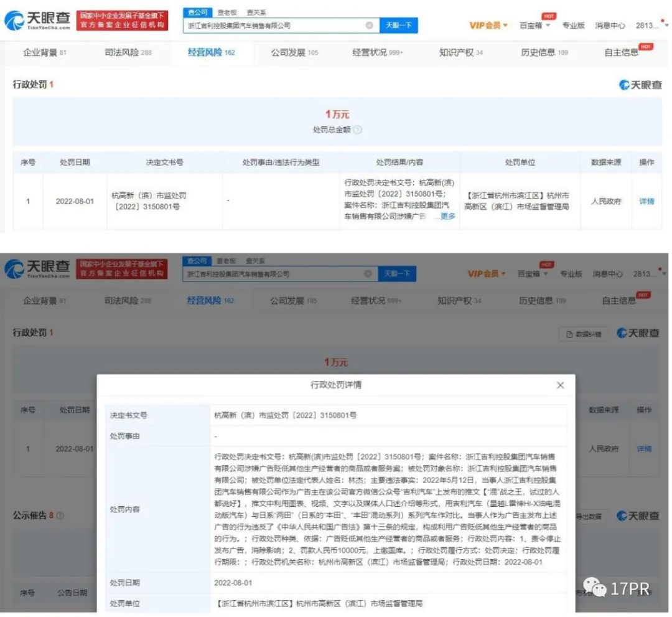Image resolution: width=672 pixels, height=617 pixels.
Task: Open the 企业背景 tab in the dimmed lower page
Action: click(45, 301)
